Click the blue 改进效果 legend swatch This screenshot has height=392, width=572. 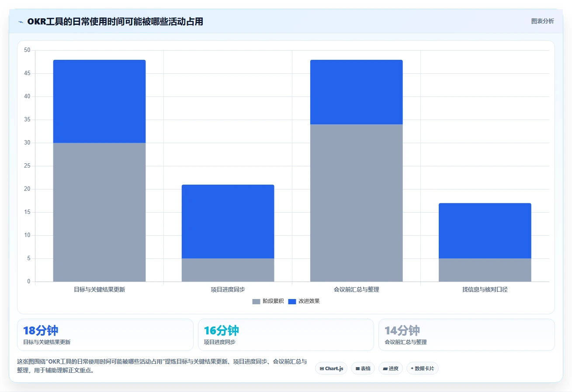click(292, 301)
